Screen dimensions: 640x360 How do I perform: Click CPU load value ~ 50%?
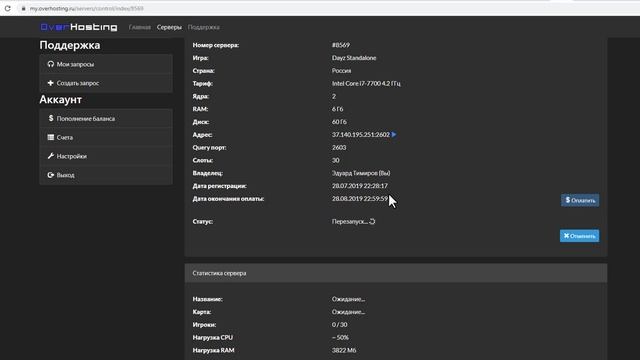click(340, 338)
